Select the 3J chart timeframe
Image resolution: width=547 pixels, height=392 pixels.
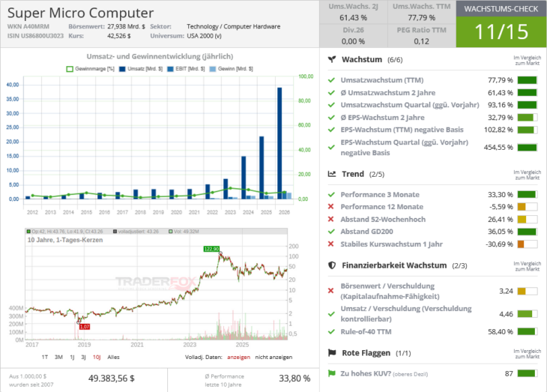coord(83,357)
